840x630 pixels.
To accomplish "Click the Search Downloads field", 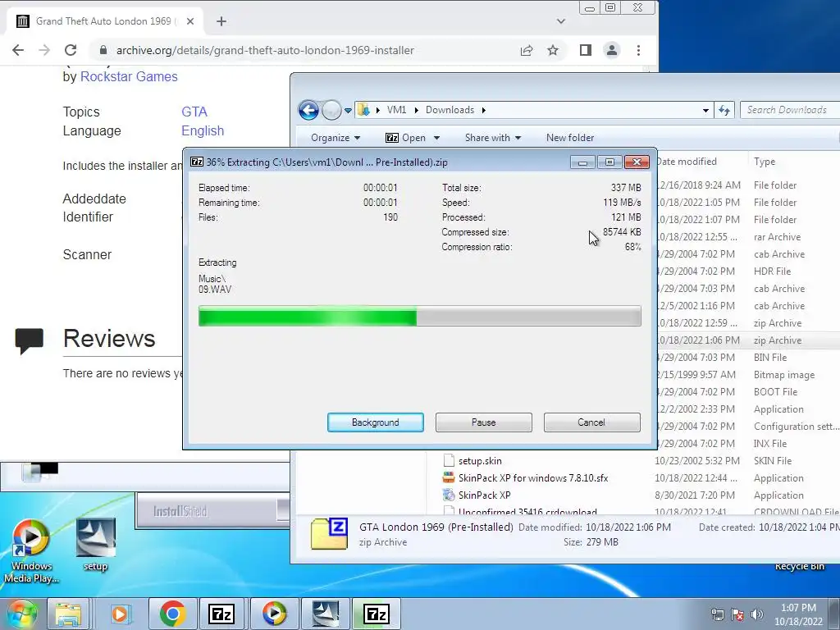I will pyautogui.click(x=790, y=110).
